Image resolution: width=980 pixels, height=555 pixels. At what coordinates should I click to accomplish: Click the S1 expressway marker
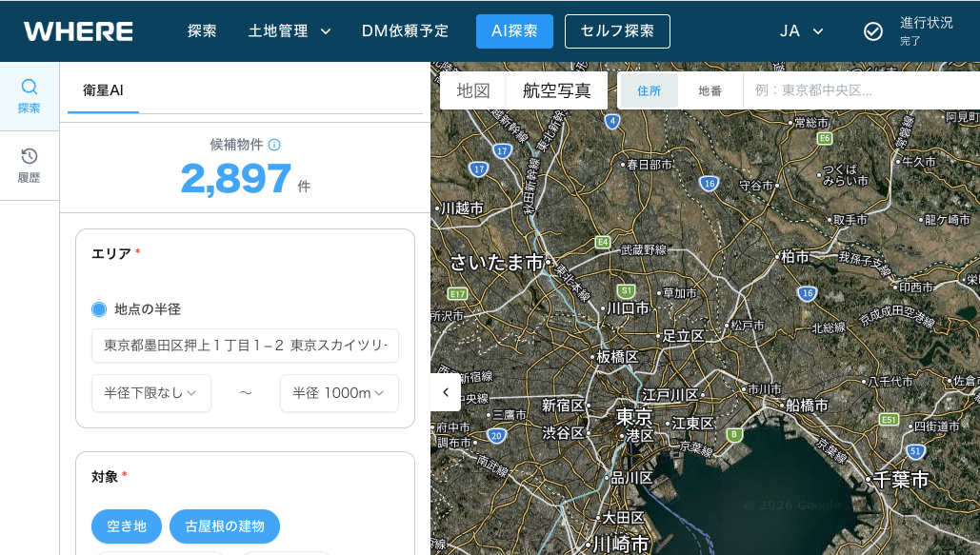(626, 290)
